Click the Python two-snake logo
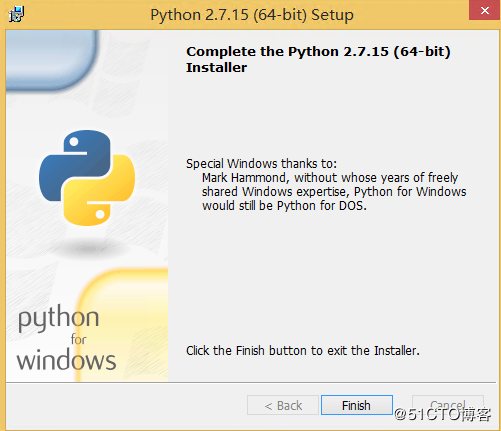The width and height of the screenshot is (501, 431). coord(87,178)
